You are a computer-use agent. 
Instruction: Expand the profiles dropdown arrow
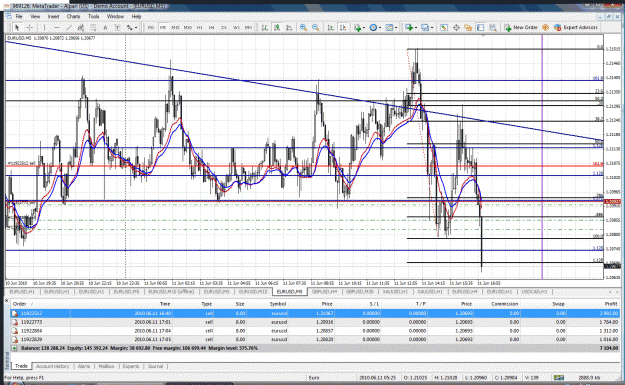pyautogui.click(x=432, y=28)
